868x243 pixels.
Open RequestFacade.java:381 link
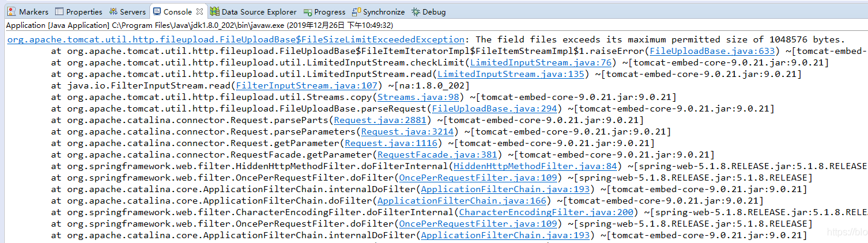[437, 155]
